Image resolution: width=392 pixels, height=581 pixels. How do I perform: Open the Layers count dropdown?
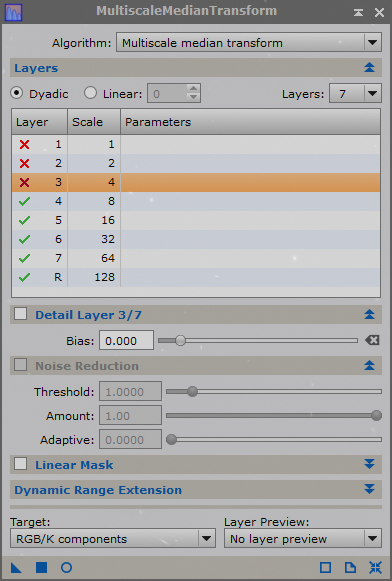pos(355,93)
